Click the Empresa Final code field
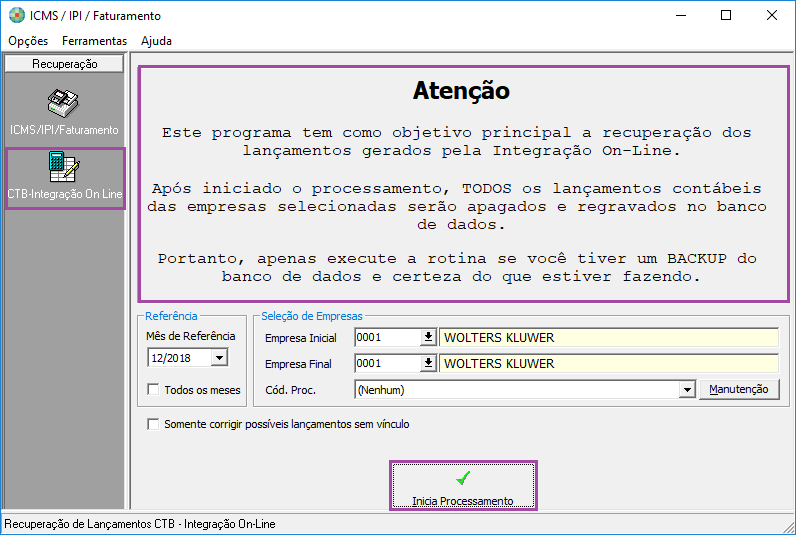The height and width of the screenshot is (535, 796). point(388,363)
